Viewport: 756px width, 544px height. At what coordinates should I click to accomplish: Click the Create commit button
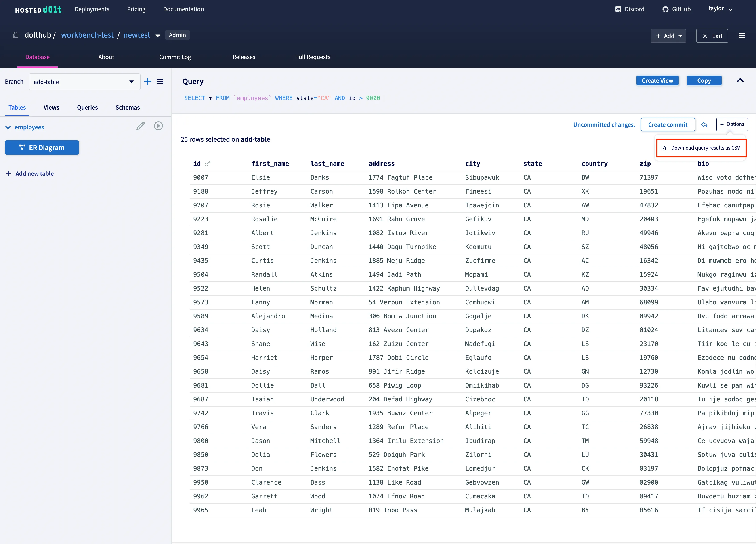point(668,124)
